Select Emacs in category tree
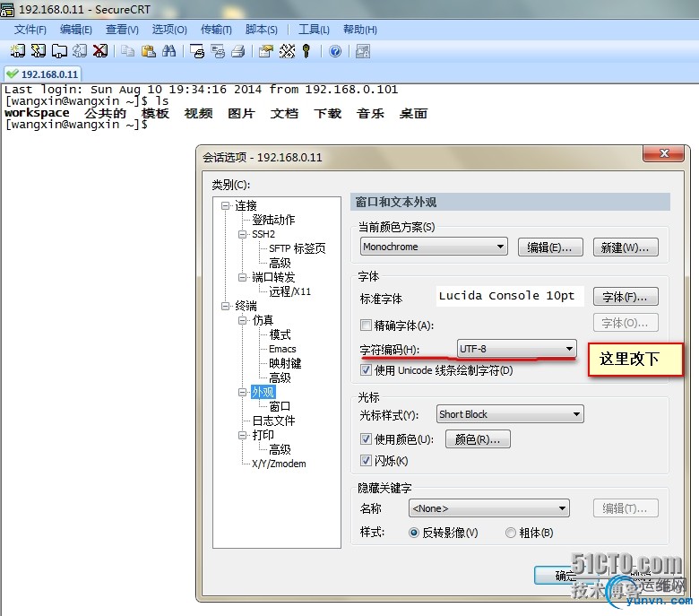Screen dimensions: 699x616 click(282, 349)
